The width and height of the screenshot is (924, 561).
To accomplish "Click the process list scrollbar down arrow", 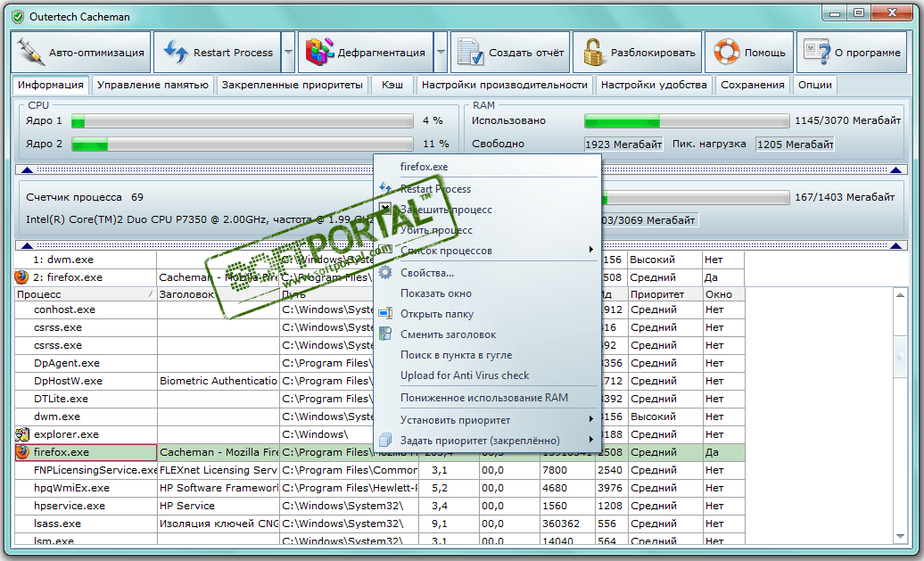I will pos(900,536).
